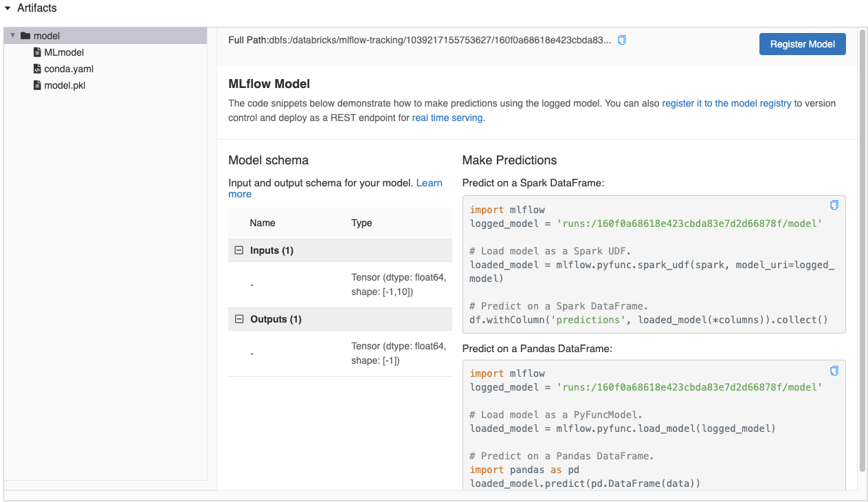
Task: Select MLmodel in the artifact tree
Action: pyautogui.click(x=64, y=52)
